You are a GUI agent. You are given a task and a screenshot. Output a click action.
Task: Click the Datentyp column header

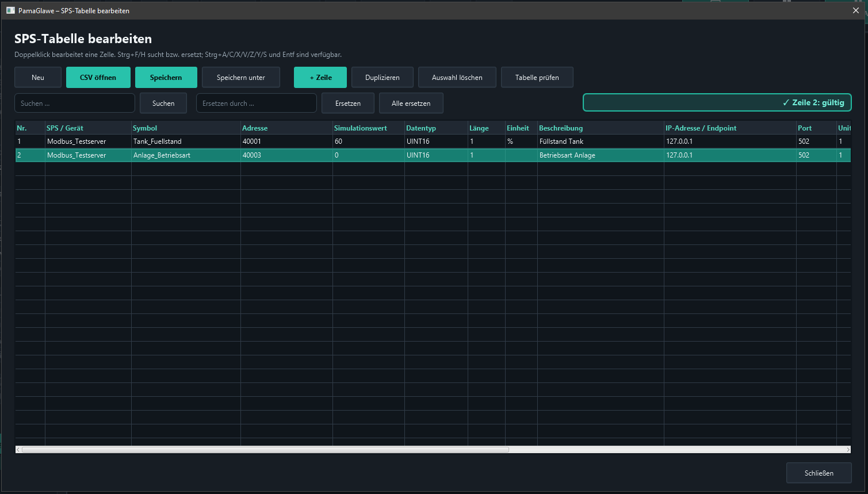point(436,128)
